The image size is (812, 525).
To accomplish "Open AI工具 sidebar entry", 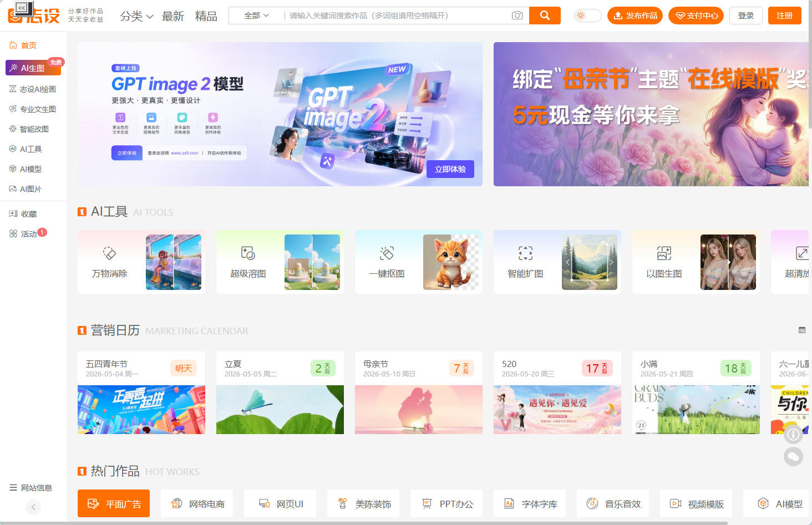I will click(26, 149).
